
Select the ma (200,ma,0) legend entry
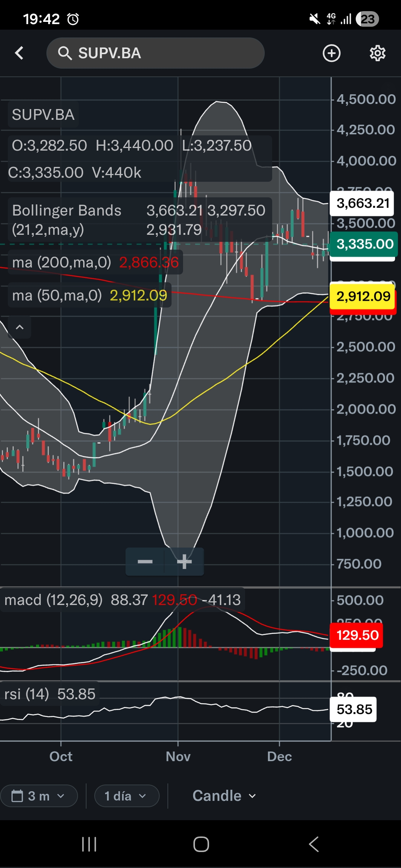[95, 262]
